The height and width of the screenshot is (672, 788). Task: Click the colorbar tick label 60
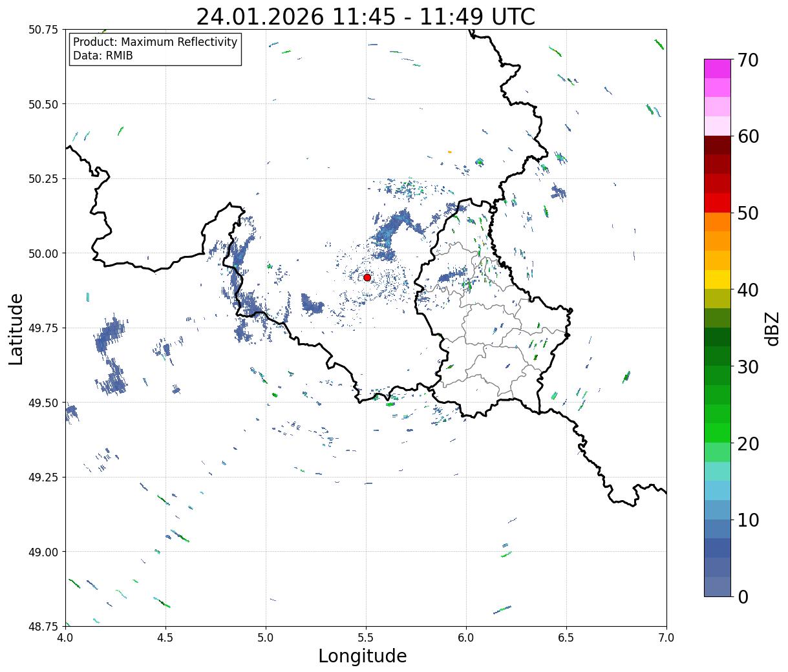tap(747, 137)
